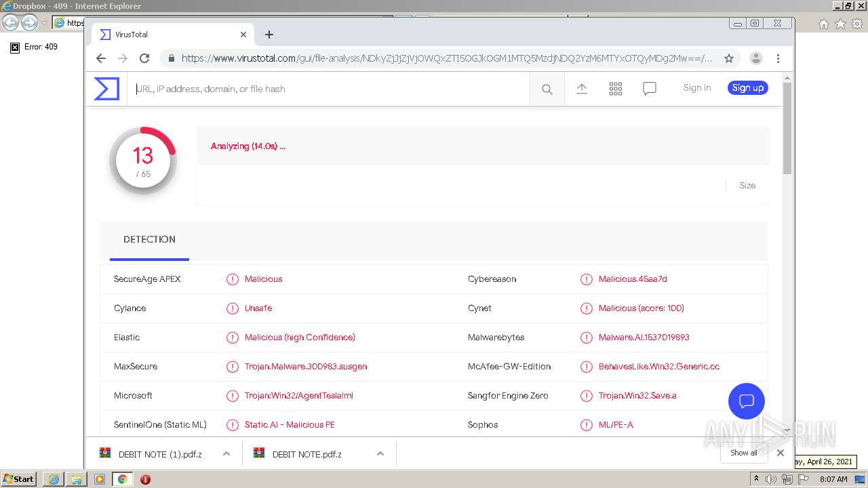
Task: Expand DEBIT NOTE.pdf.z download options
Action: click(x=380, y=453)
